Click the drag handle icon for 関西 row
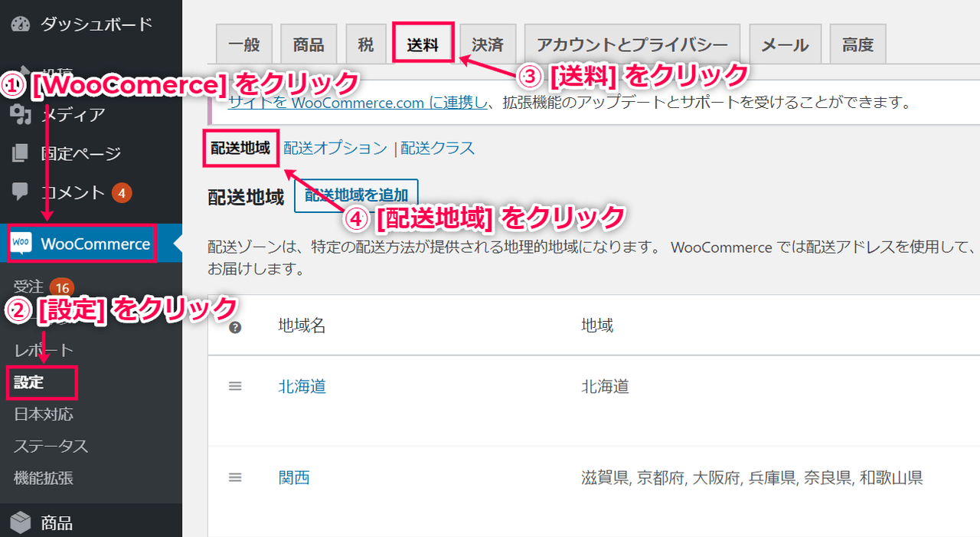980x537 pixels. pyautogui.click(x=235, y=477)
